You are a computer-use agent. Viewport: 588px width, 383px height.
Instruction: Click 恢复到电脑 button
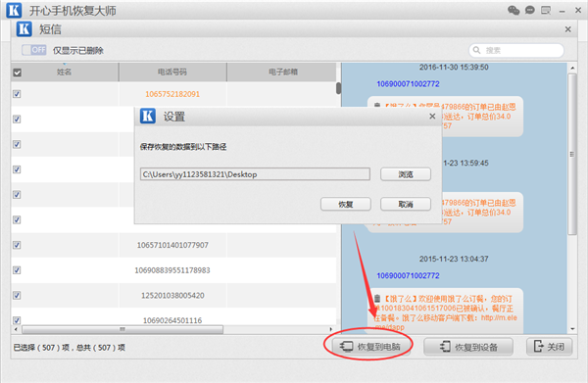tap(370, 347)
